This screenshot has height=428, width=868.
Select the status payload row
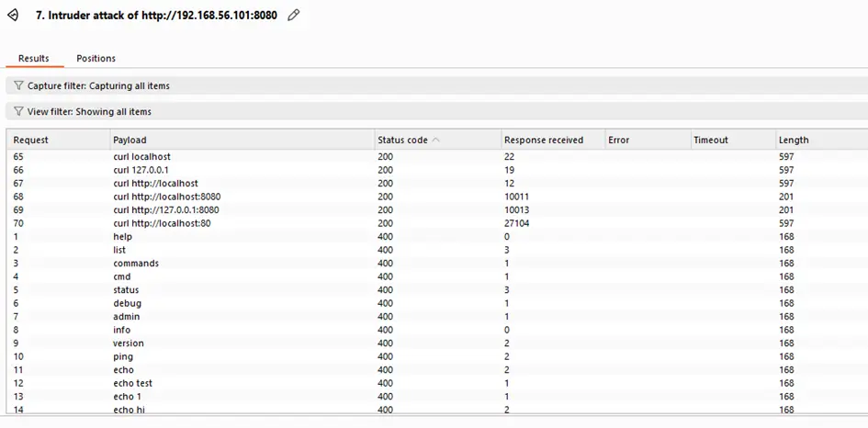[437, 289]
